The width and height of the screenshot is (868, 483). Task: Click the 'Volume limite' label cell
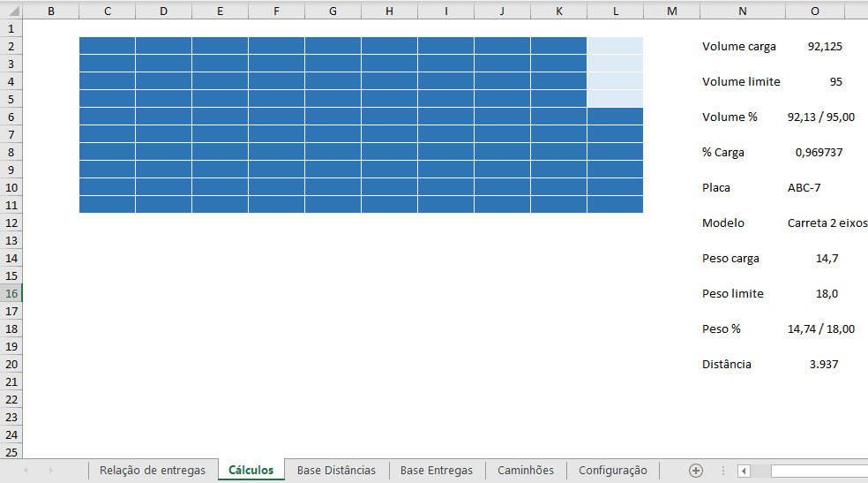click(741, 82)
